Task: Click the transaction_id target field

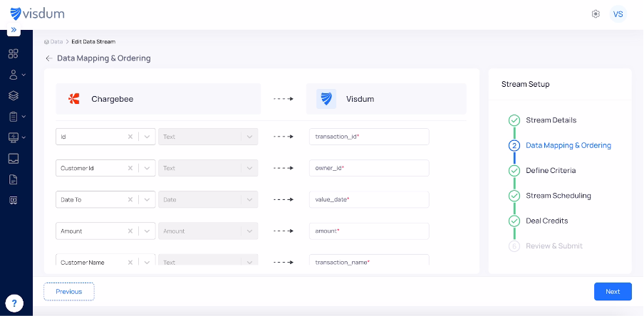Action: point(369,137)
